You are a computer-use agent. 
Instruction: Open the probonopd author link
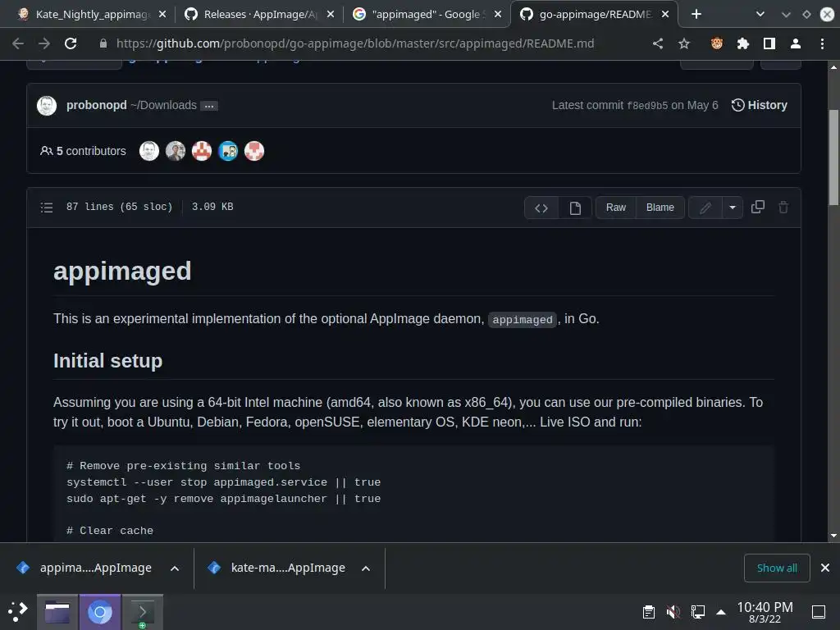(97, 105)
